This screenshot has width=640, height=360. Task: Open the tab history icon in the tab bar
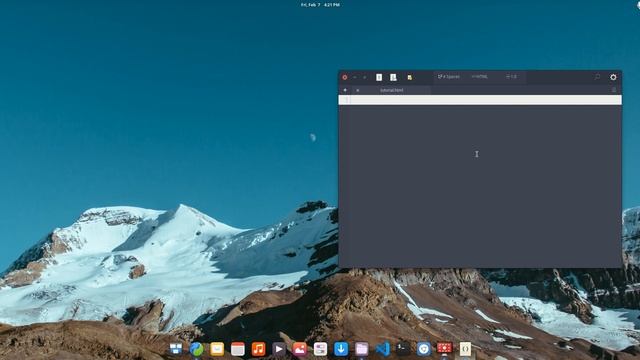[614, 90]
